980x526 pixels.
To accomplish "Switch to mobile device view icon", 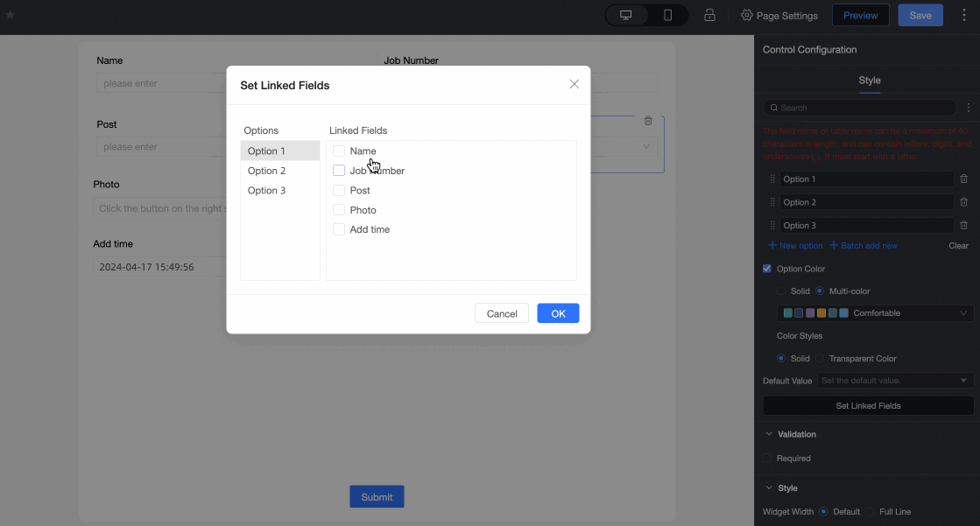I will (x=667, y=15).
